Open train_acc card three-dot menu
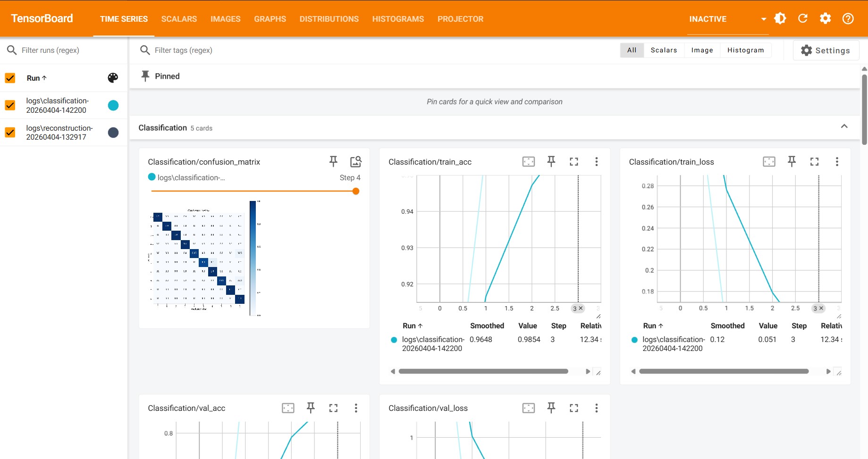Viewport: 868px width, 459px height. (x=596, y=161)
